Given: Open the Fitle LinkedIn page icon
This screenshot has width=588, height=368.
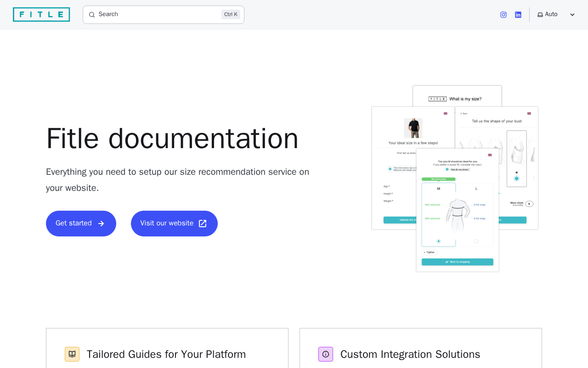Looking at the screenshot, I should pyautogui.click(x=518, y=15).
